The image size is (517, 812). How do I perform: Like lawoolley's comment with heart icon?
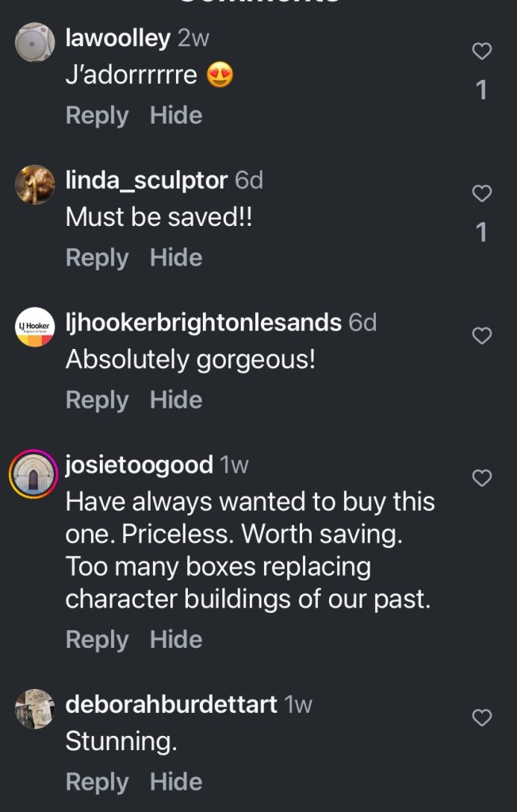(481, 52)
